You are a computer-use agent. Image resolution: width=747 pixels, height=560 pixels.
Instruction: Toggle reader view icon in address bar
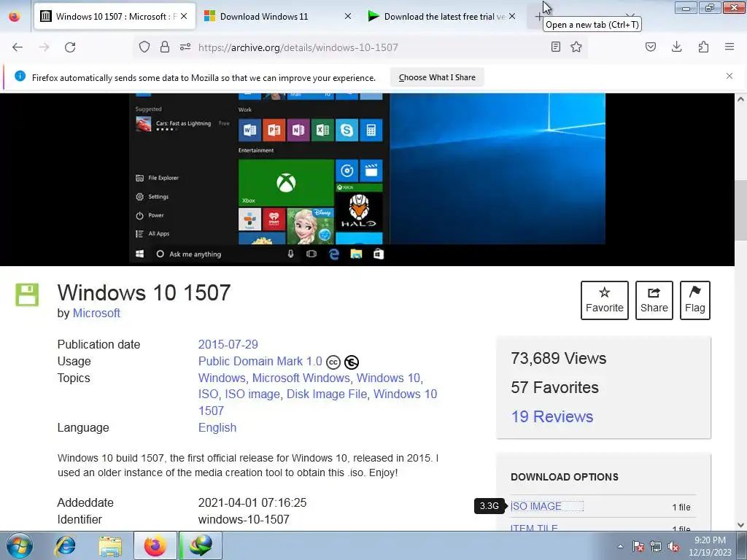[555, 47]
